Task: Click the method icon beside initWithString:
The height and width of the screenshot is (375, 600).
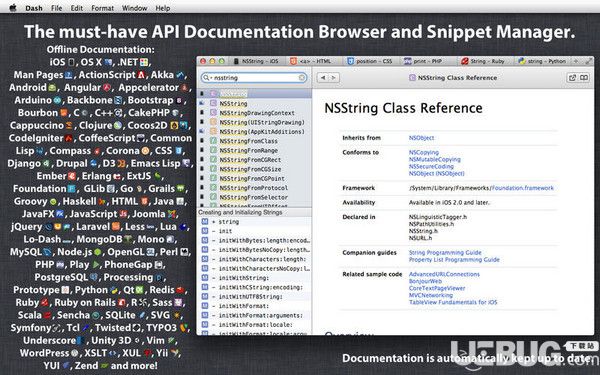Action: [x=205, y=278]
